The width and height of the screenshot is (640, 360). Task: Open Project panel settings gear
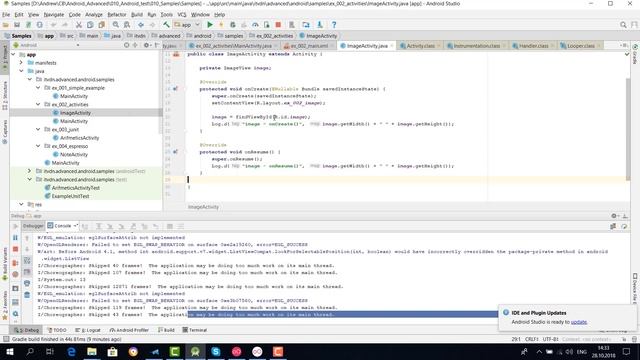point(146,45)
